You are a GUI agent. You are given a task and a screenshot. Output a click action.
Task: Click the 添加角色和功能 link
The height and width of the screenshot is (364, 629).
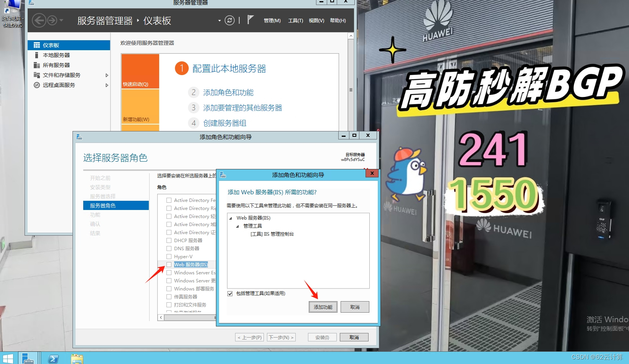pos(228,92)
